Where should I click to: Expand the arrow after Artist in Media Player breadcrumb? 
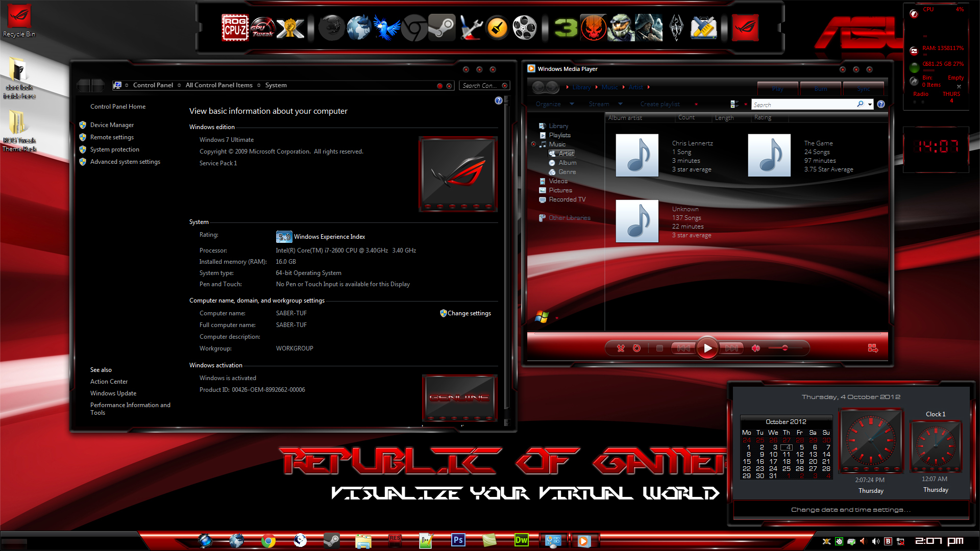pos(648,87)
